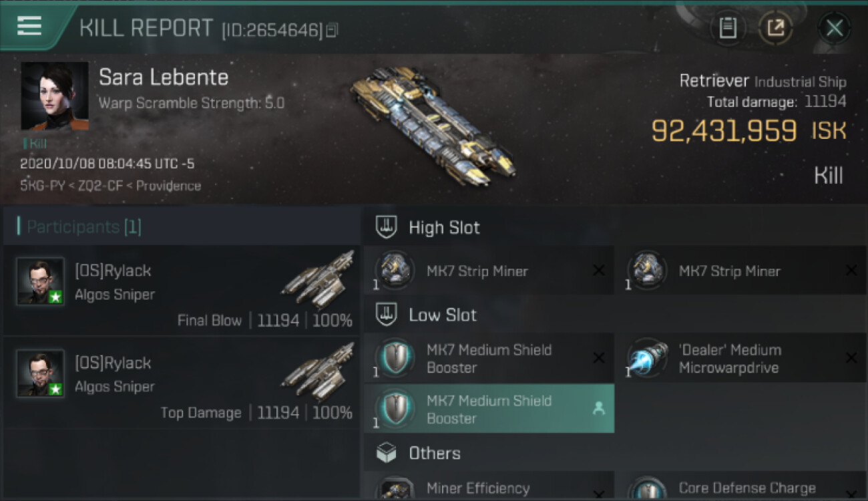Viewport: 868px width, 501px height.
Task: Open the clipboard icon in header
Action: [727, 28]
